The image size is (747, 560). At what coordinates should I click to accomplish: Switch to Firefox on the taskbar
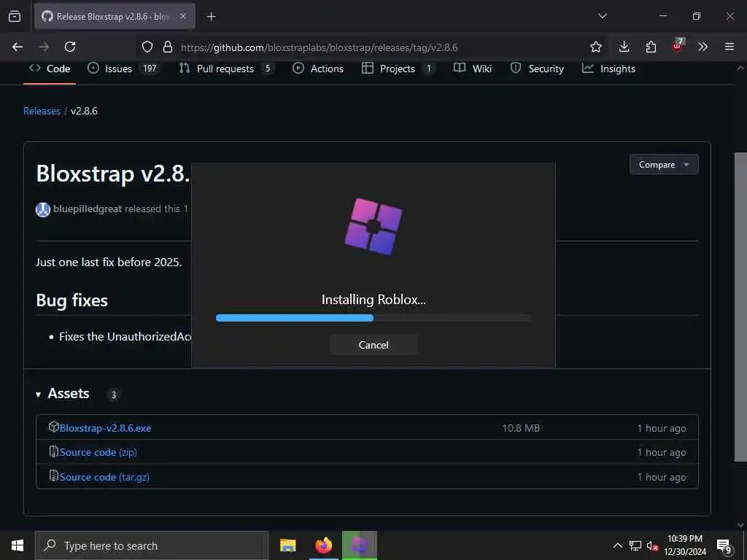[x=323, y=545]
